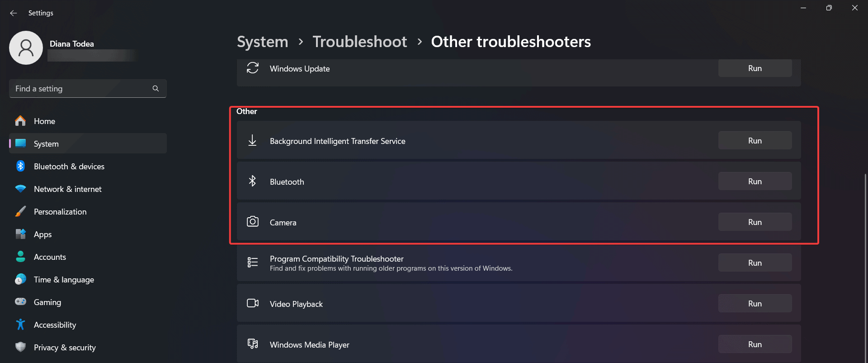
Task: Open the Home settings page
Action: [44, 121]
